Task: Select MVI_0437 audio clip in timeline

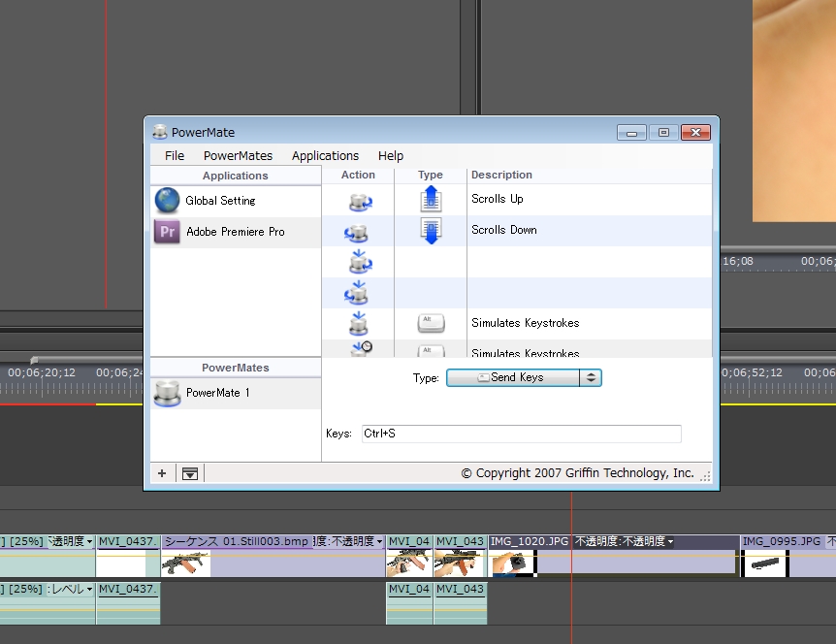Action: [128, 602]
